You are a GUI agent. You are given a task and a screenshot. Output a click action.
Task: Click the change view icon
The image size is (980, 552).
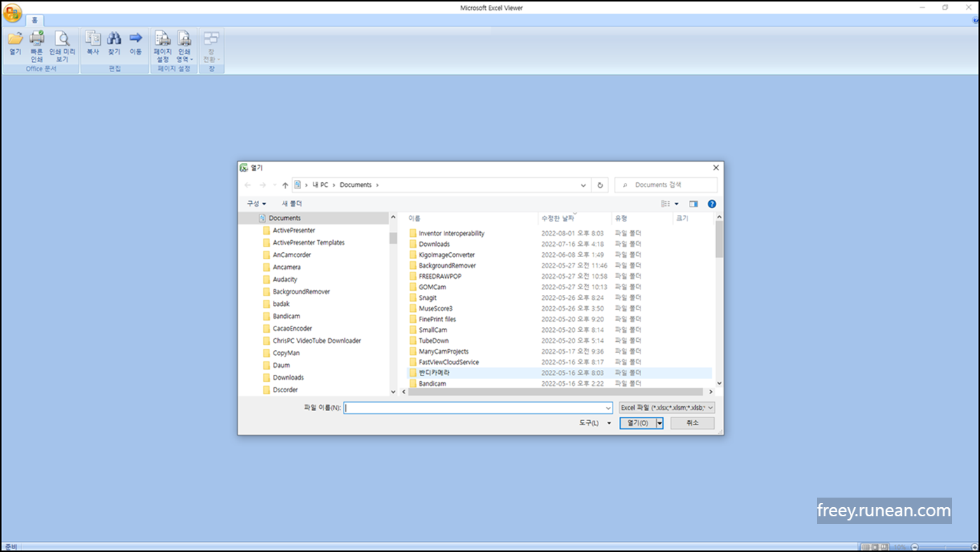pyautogui.click(x=666, y=204)
